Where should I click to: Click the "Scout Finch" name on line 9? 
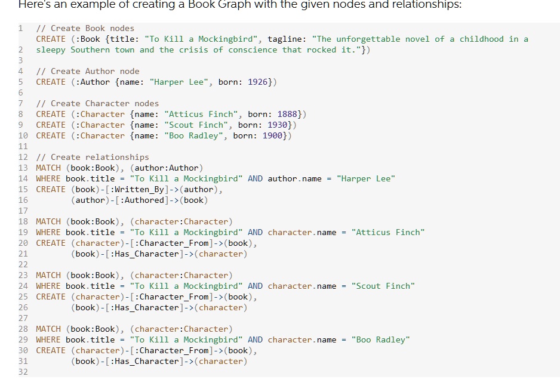(x=196, y=125)
